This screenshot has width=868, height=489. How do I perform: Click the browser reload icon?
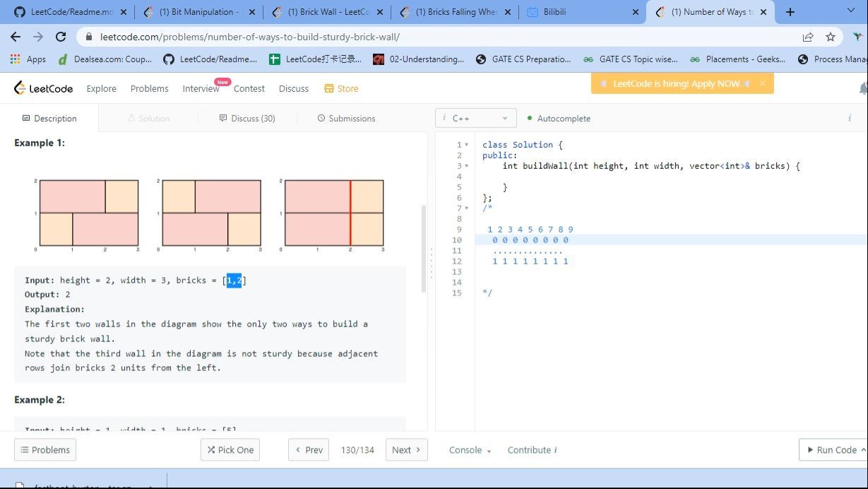61,37
